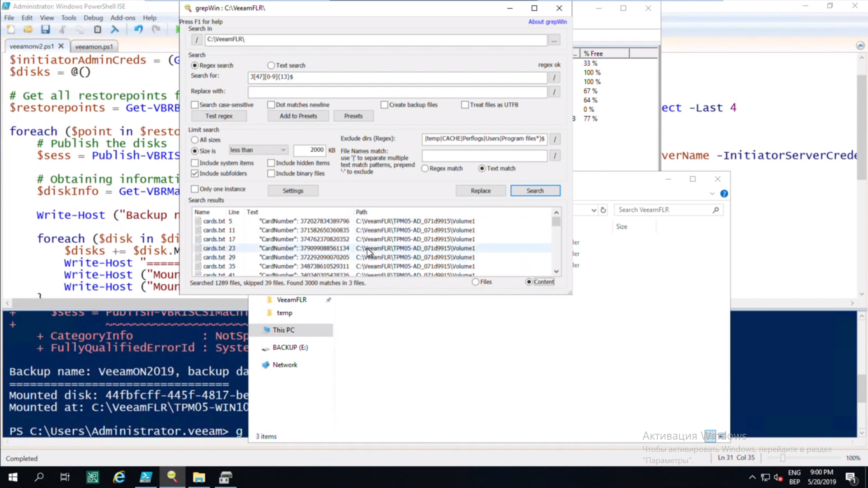Enable Dot matches newline checkbox

pyautogui.click(x=271, y=105)
